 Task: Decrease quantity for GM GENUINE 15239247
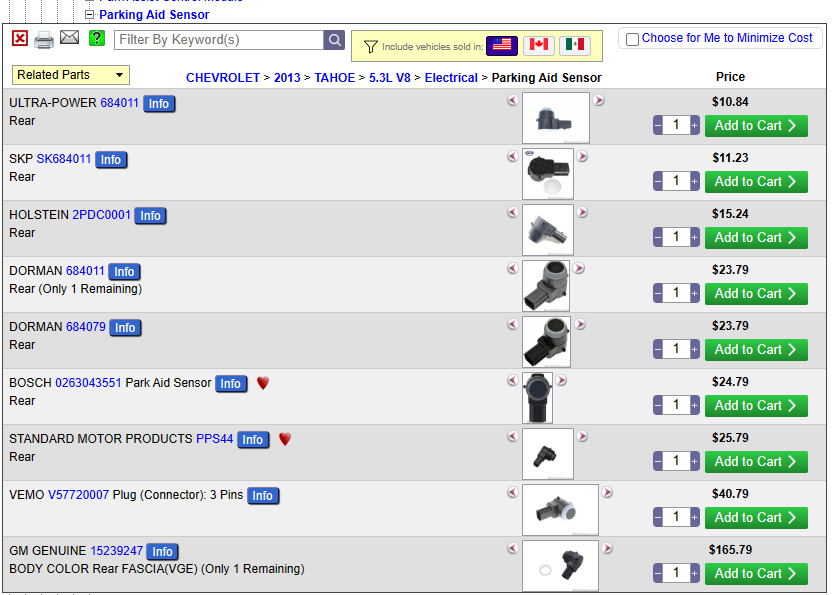coord(658,574)
